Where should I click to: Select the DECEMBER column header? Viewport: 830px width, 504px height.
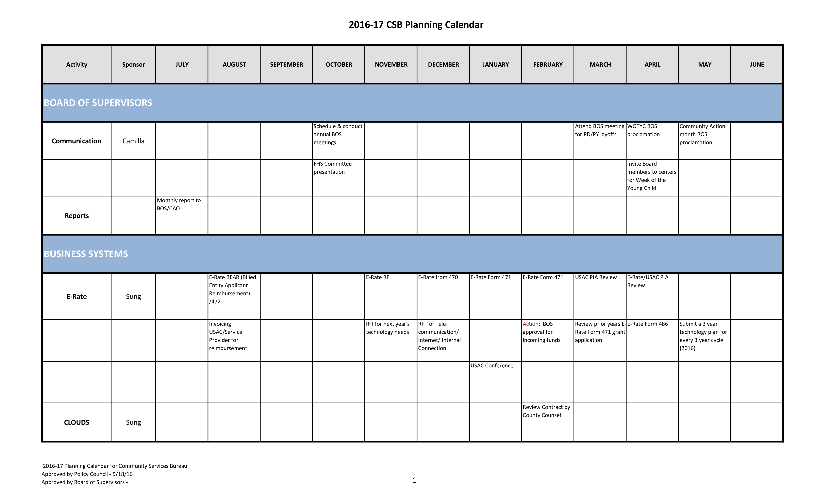(x=443, y=64)
